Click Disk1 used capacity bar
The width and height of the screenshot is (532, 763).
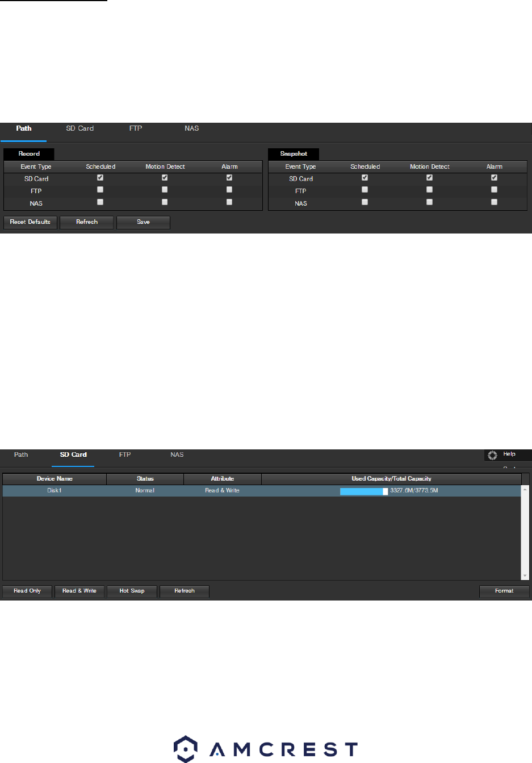point(364,491)
